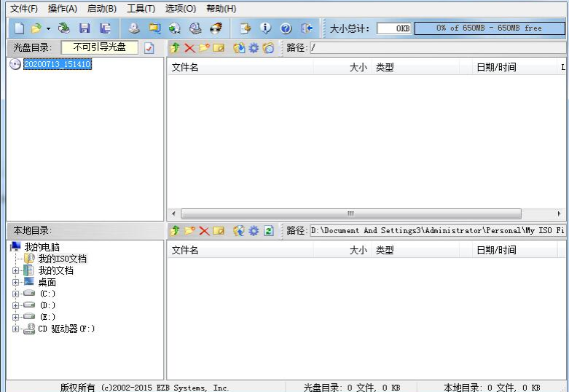This screenshot has height=392, width=569.
Task: Click the Set boot file icon in ISO pane
Action: [x=269, y=48]
